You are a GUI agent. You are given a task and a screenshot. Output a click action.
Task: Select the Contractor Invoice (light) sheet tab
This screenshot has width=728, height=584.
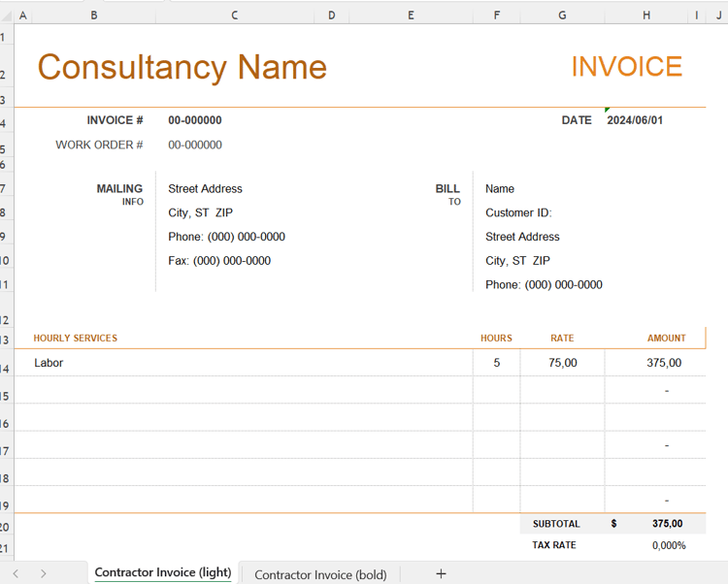(163, 572)
